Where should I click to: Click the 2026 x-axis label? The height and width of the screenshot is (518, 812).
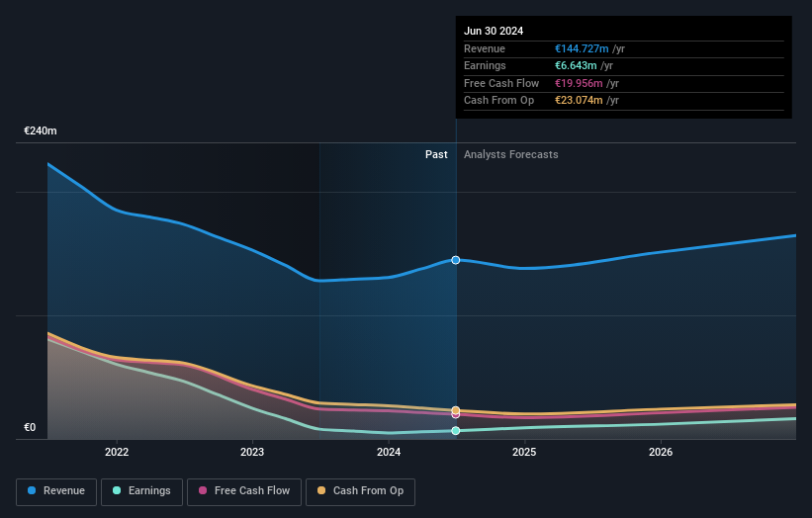tap(661, 452)
